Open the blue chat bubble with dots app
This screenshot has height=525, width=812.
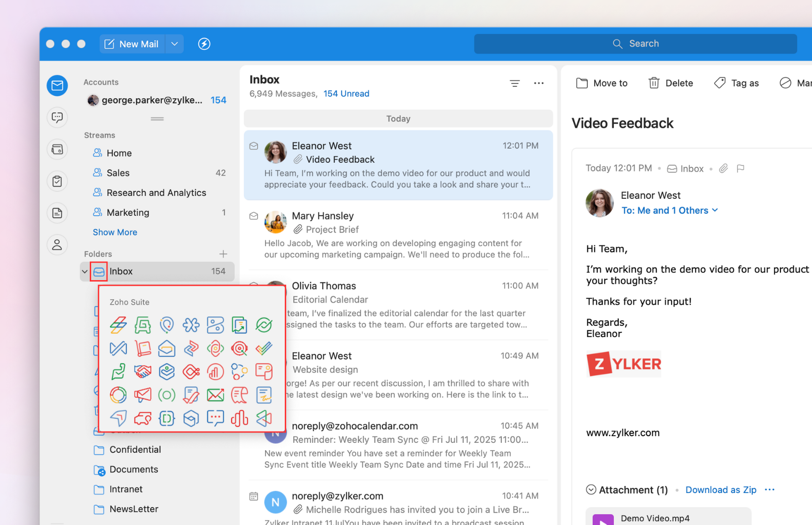(215, 418)
